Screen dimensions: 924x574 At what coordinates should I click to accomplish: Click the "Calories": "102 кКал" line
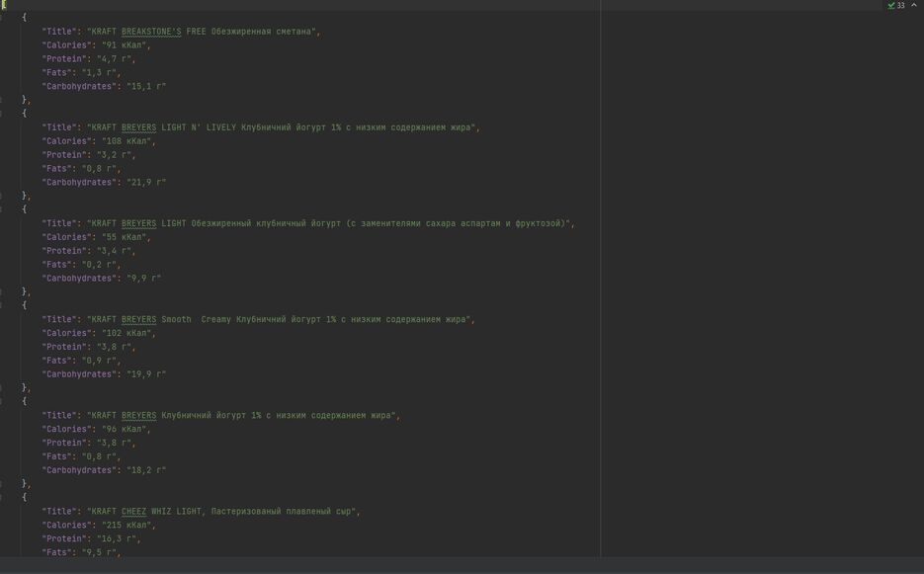point(99,333)
